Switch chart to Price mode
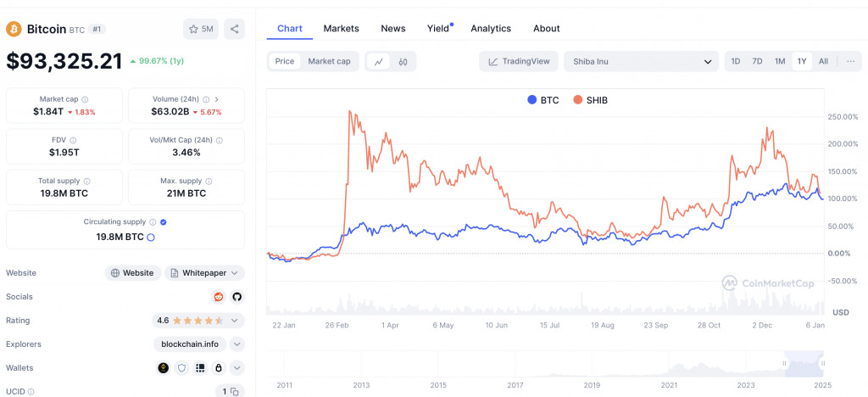Image resolution: width=868 pixels, height=397 pixels. pyautogui.click(x=285, y=61)
